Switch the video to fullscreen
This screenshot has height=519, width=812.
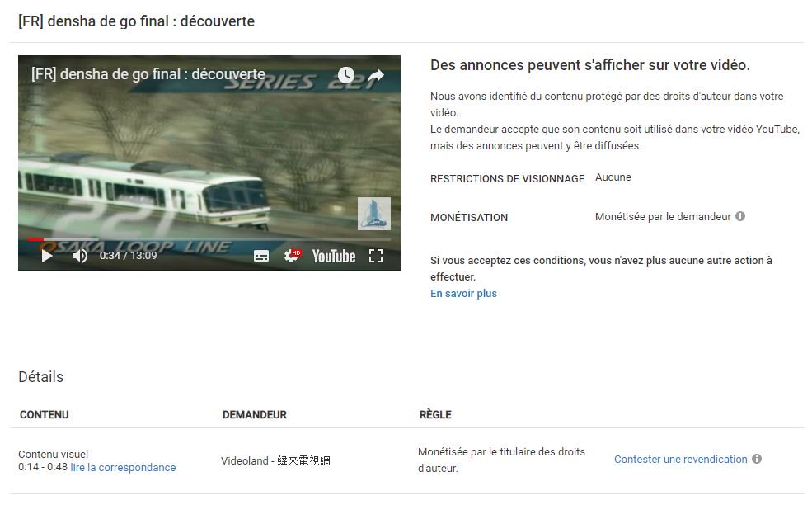point(376,256)
